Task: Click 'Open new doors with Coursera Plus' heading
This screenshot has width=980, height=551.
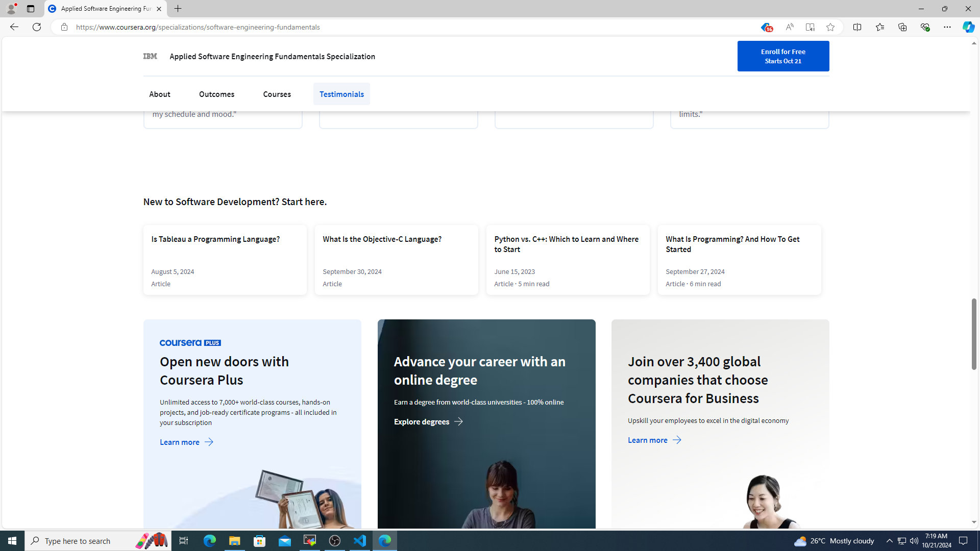Action: coord(224,371)
